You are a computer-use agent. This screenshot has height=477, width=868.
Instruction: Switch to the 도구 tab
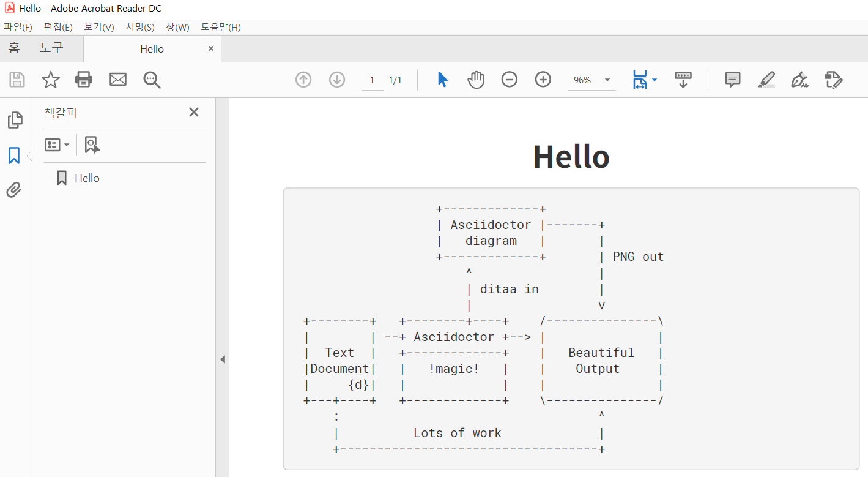click(51, 48)
